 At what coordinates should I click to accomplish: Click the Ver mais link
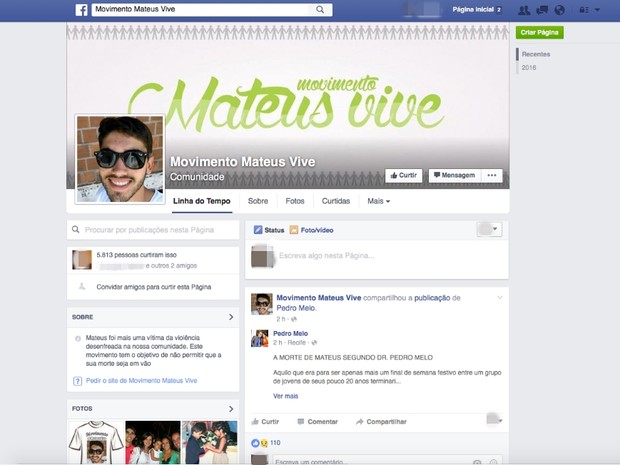pos(285,396)
